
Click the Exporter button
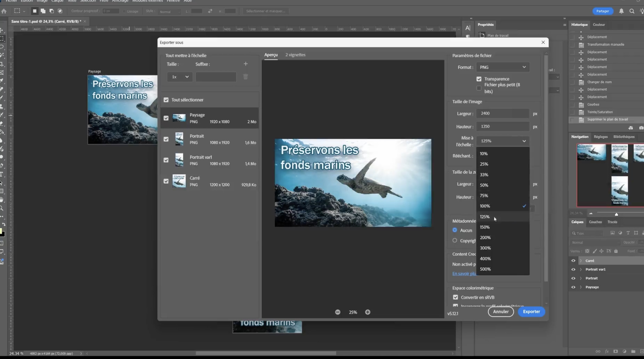point(531,312)
